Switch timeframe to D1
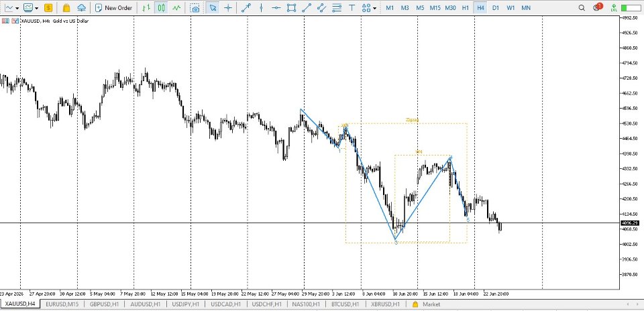Viewport: 644px width, 311px height. 496,8
